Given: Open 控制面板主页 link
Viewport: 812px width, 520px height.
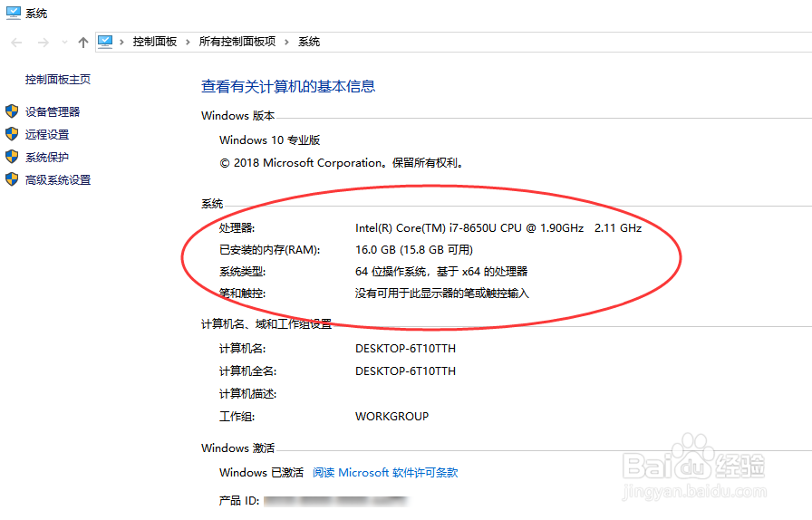Looking at the screenshot, I should pos(57,79).
